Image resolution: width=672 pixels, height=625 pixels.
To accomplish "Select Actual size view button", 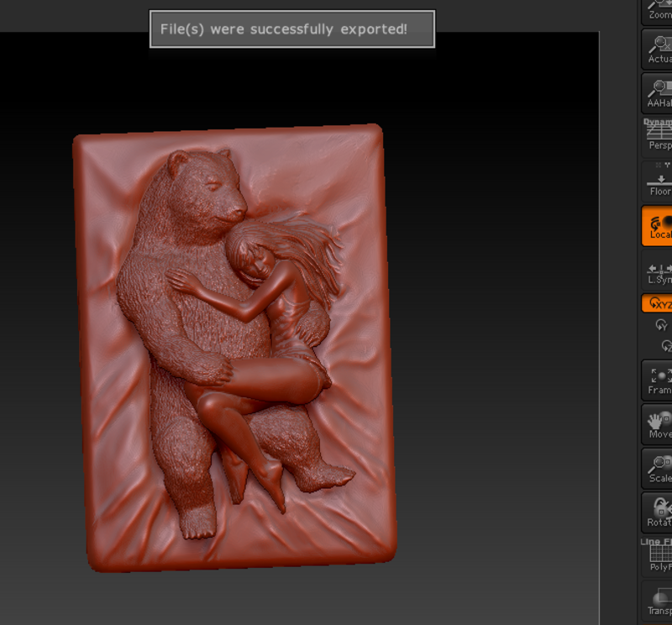I will [657, 50].
